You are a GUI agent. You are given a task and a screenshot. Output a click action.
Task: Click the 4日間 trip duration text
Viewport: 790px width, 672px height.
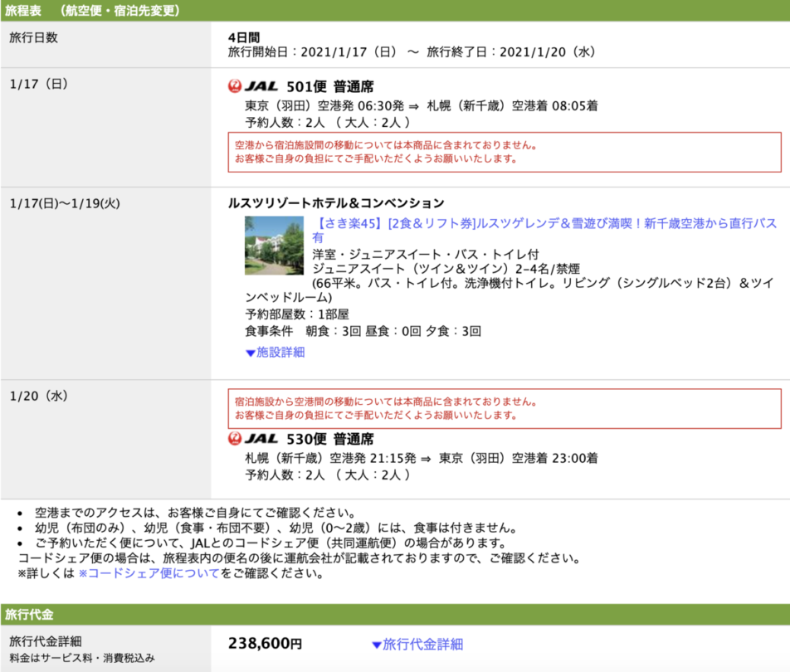244,37
